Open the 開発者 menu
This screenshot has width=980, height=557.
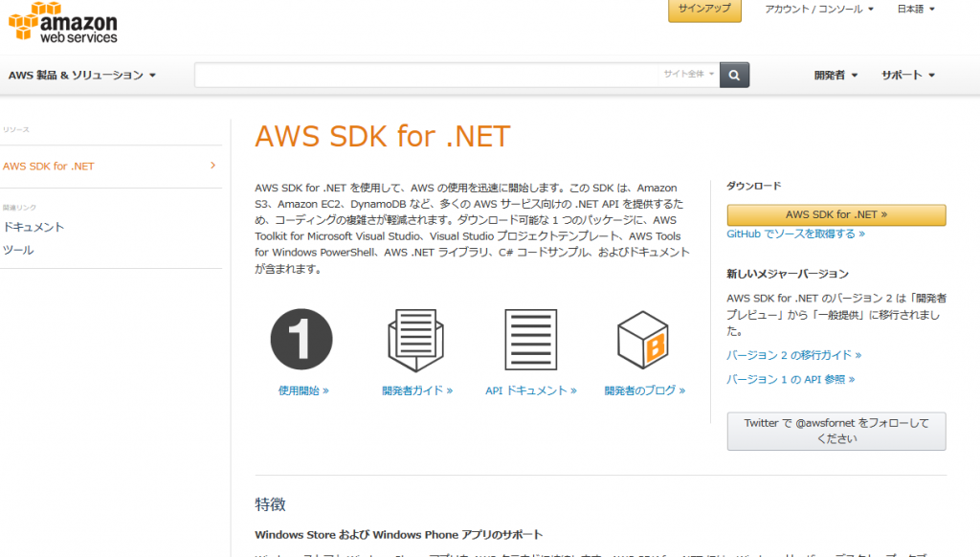[835, 75]
